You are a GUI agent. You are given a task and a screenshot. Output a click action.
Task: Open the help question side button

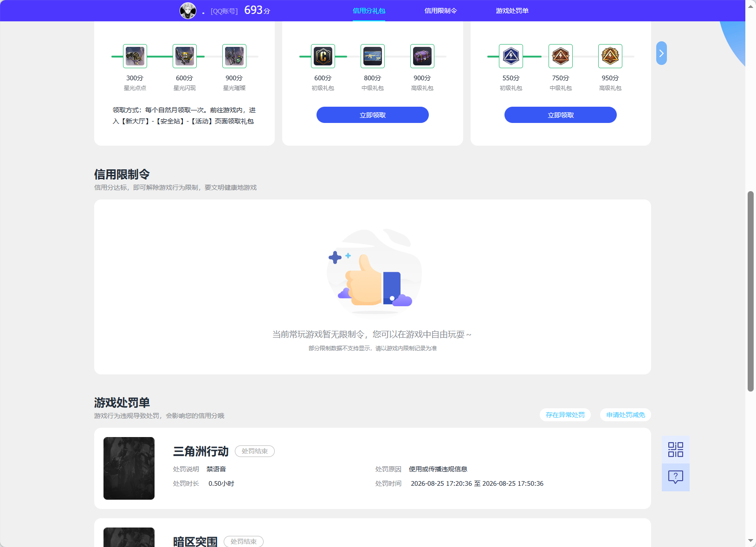(x=676, y=477)
